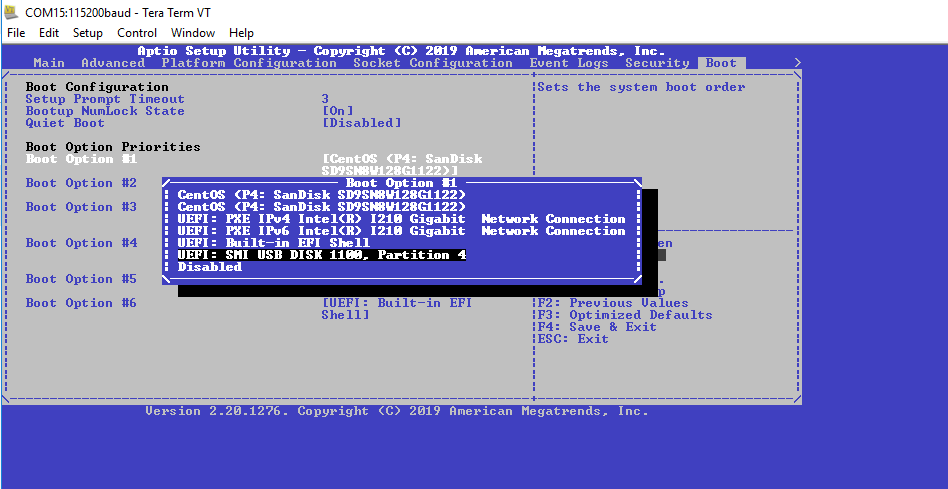
Task: Click the Boot Option Priorities heading
Action: pyautogui.click(x=113, y=147)
